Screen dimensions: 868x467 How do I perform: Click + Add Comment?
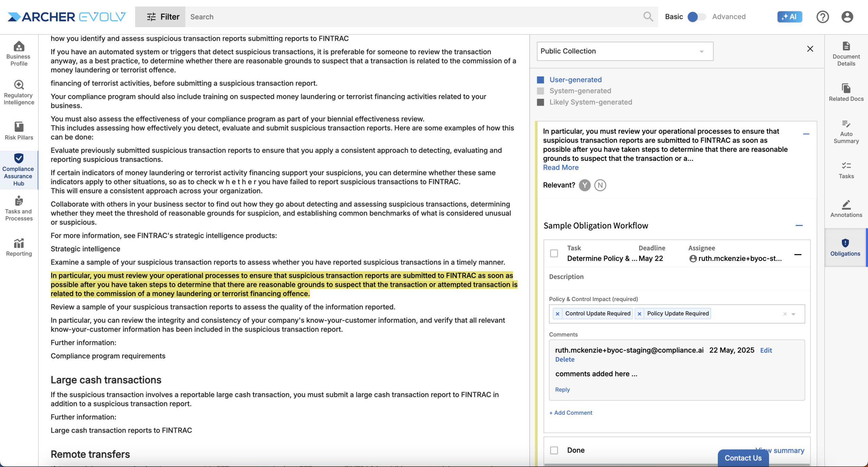coord(571,413)
